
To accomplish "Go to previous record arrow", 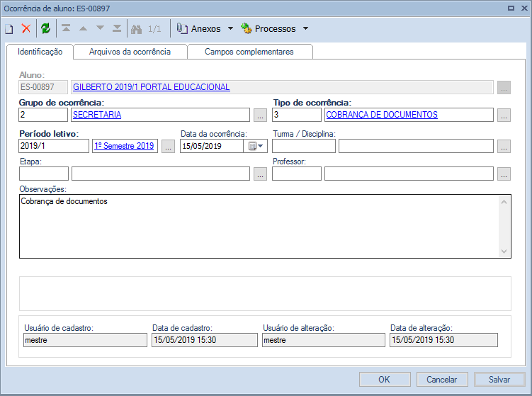I will 83,28.
